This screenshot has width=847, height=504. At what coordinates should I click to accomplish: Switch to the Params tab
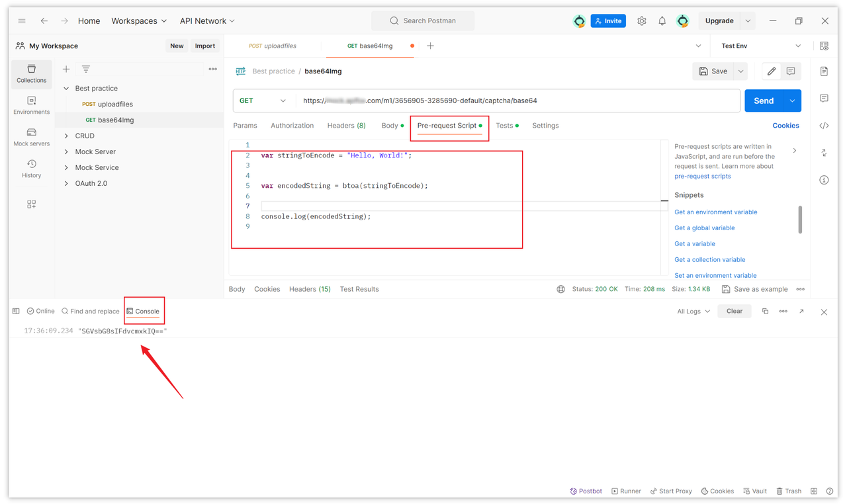pyautogui.click(x=245, y=125)
